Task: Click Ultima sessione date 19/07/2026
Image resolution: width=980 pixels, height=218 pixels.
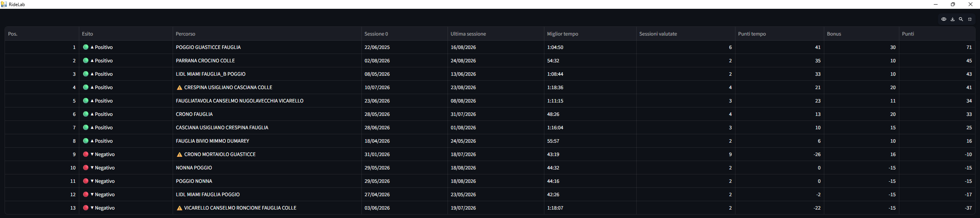Action: pyautogui.click(x=463, y=208)
